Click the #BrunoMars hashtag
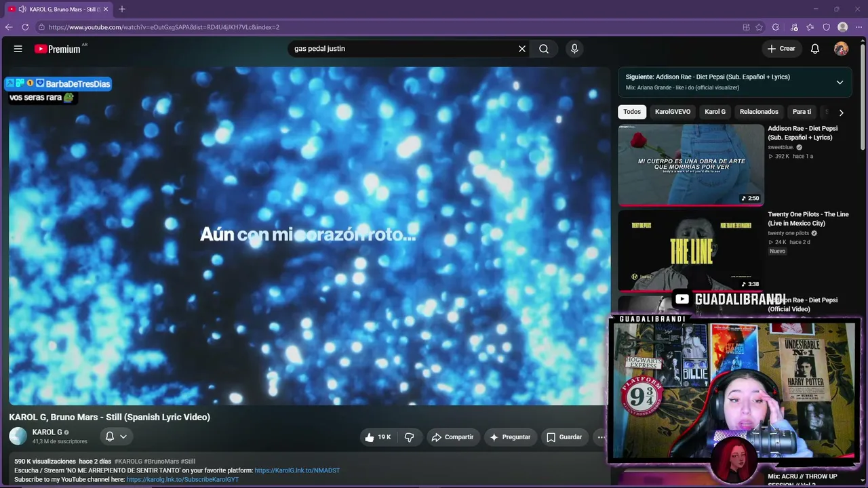868x488 pixels. [161, 462]
